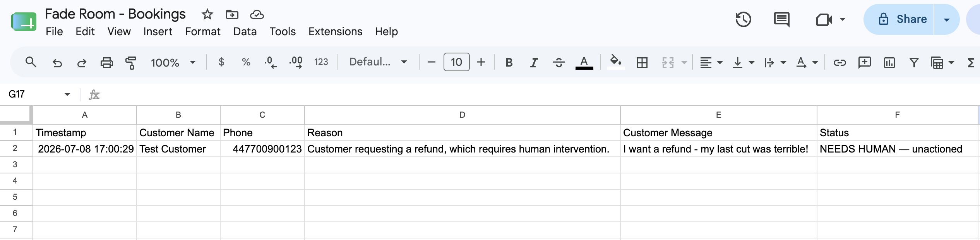
Task: Open the vertical align dropdown
Action: [x=743, y=62]
